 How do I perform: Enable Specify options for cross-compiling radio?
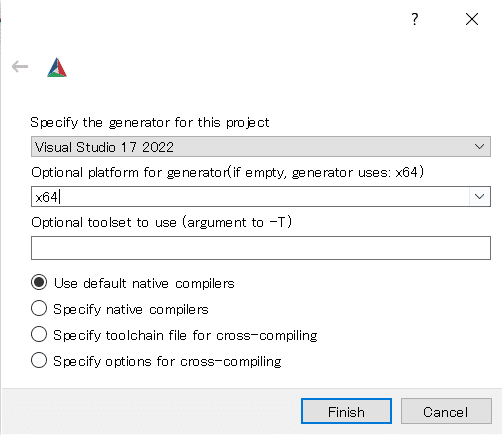[x=39, y=360]
